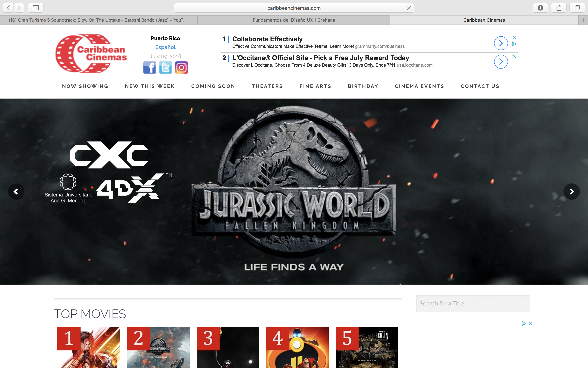Add a new tab with the plus
The image size is (588, 368).
tap(583, 20)
